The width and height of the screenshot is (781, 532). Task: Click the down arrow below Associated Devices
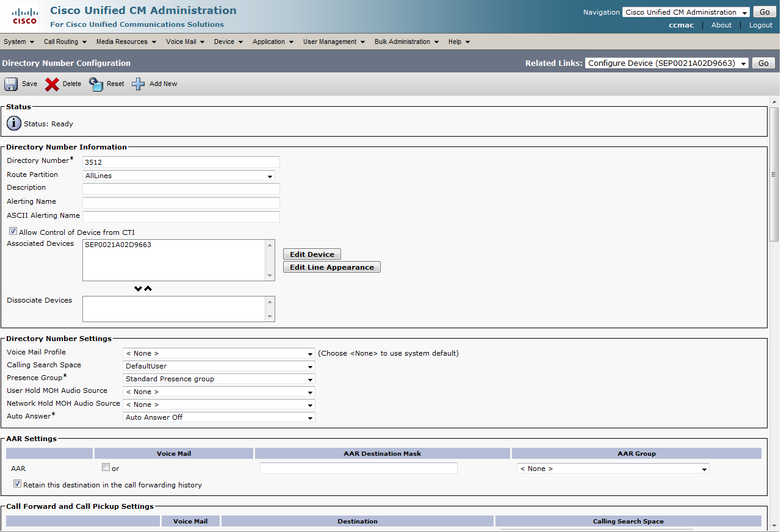[138, 289]
